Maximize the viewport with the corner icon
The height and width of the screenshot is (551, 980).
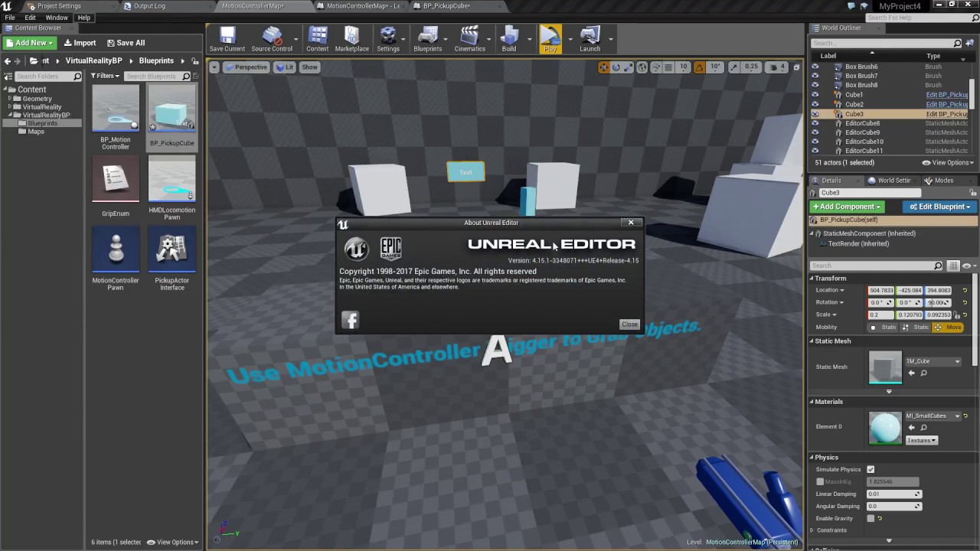pos(796,67)
